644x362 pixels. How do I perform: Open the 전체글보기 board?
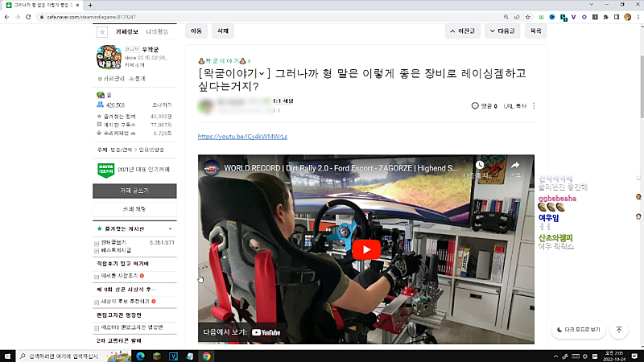pos(114,243)
